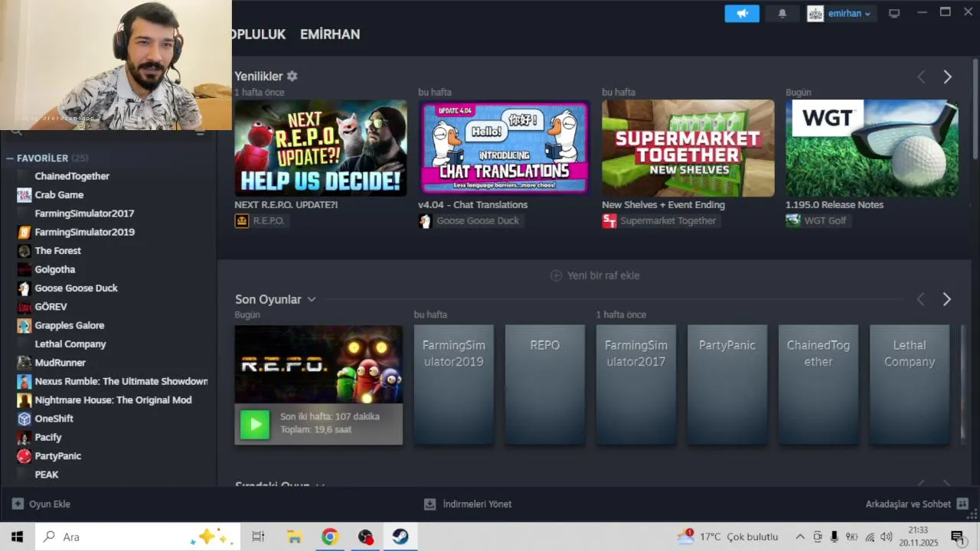Click Yeni bir raf ekle
Image resolution: width=980 pixels, height=551 pixels.
click(x=595, y=275)
